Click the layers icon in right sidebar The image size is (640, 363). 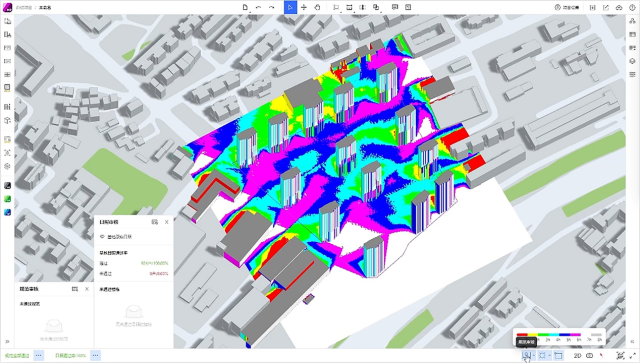coord(632,61)
